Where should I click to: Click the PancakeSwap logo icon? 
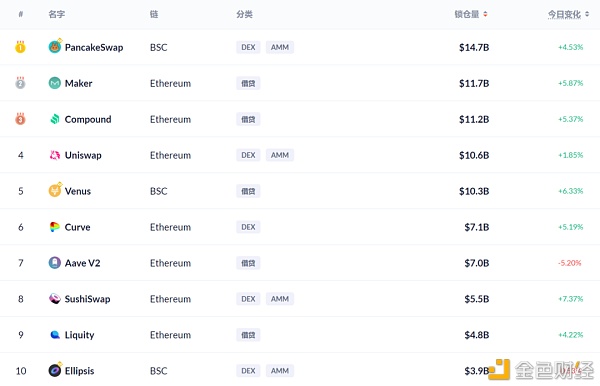tap(55, 47)
